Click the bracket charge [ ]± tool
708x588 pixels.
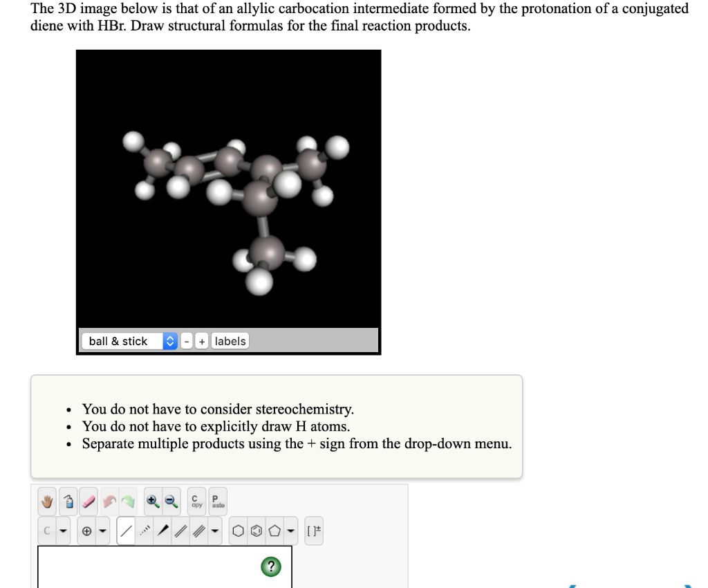tap(314, 531)
